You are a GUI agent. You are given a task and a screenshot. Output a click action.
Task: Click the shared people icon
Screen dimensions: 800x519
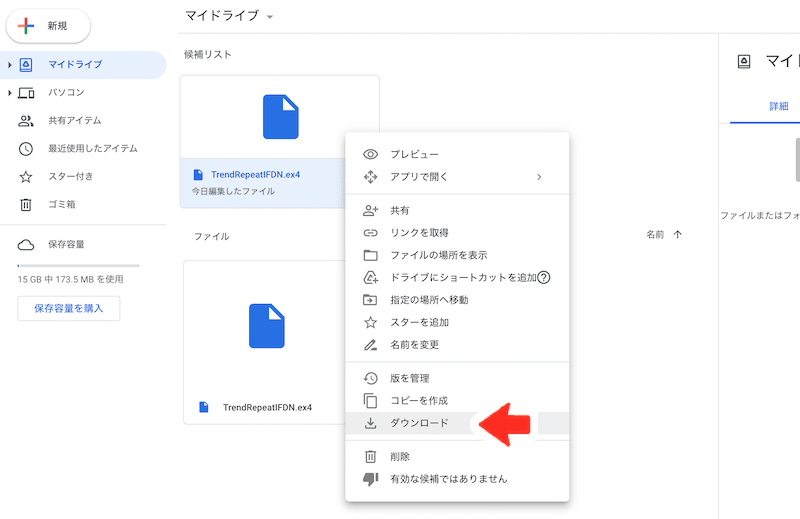click(26, 121)
